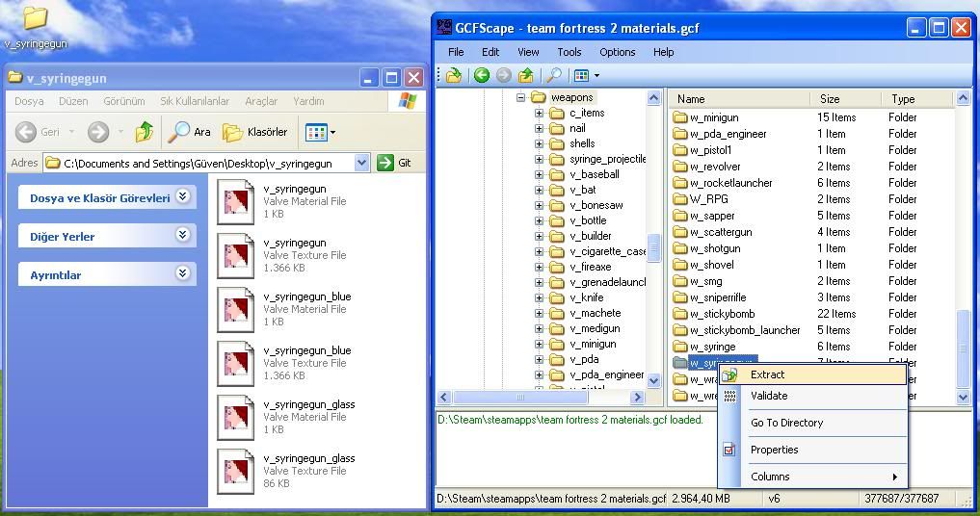The width and height of the screenshot is (980, 516).
Task: Click the Up folder icon in GCFScape toolbar
Action: pyautogui.click(x=526, y=75)
